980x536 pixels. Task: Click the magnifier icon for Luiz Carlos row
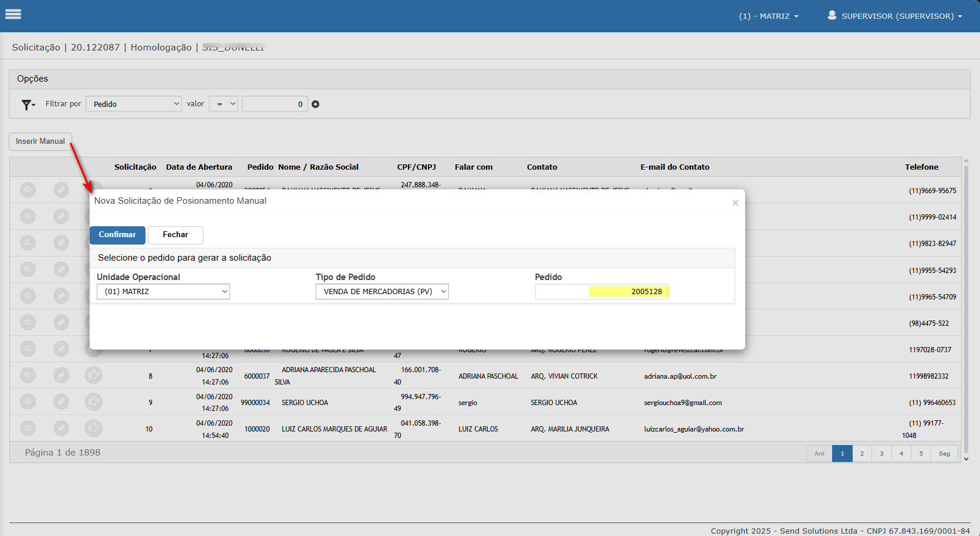point(28,428)
